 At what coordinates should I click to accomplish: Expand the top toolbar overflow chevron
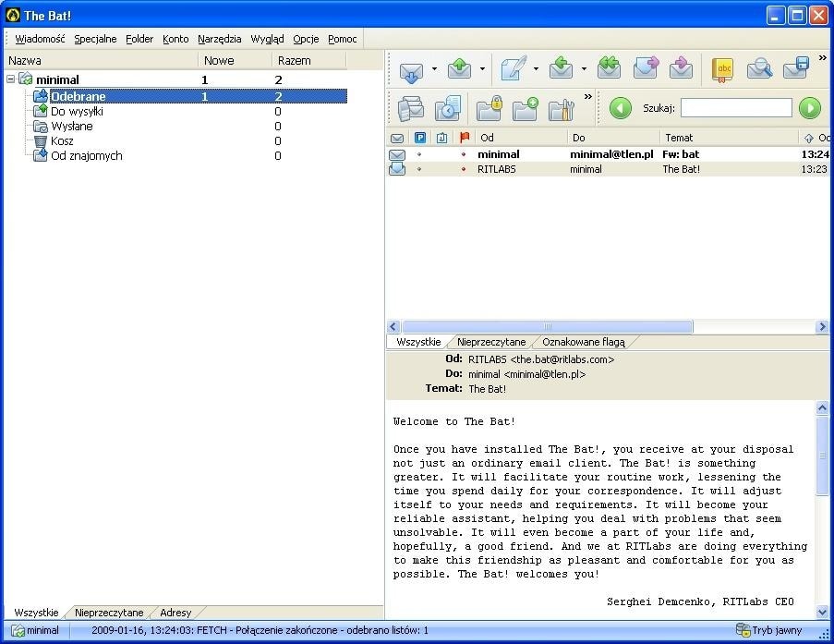click(822, 57)
